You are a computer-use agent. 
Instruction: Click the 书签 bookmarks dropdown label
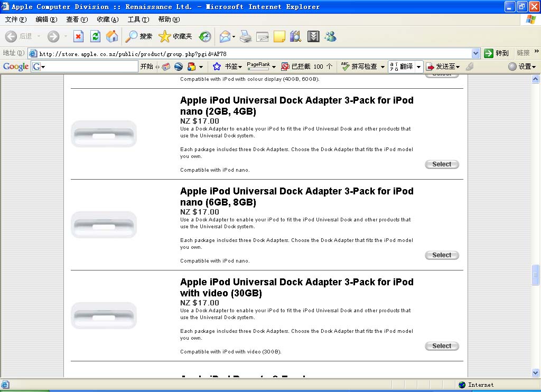tap(234, 67)
